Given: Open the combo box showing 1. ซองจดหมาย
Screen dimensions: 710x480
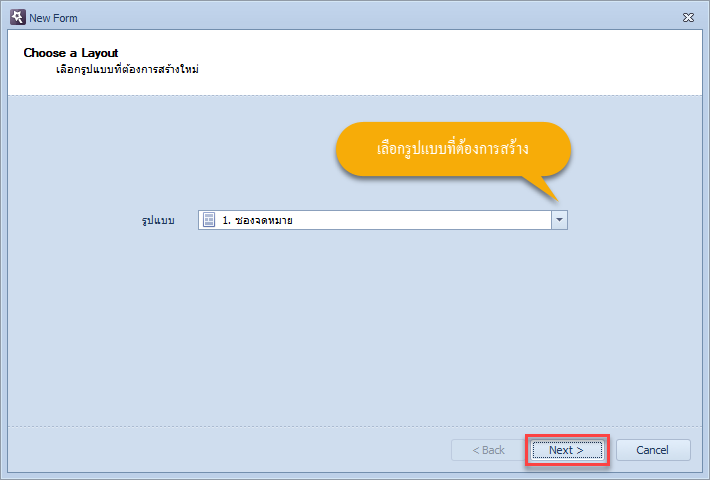Looking at the screenshot, I should coord(383,220).
